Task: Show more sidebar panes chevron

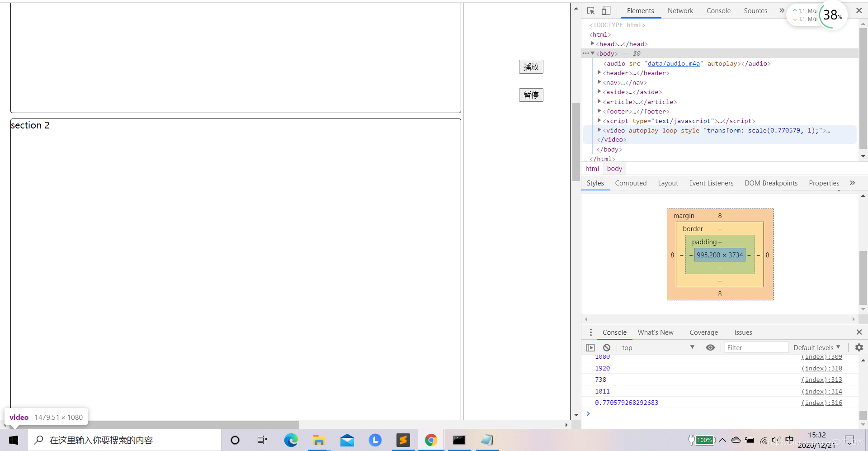Action: (x=852, y=183)
